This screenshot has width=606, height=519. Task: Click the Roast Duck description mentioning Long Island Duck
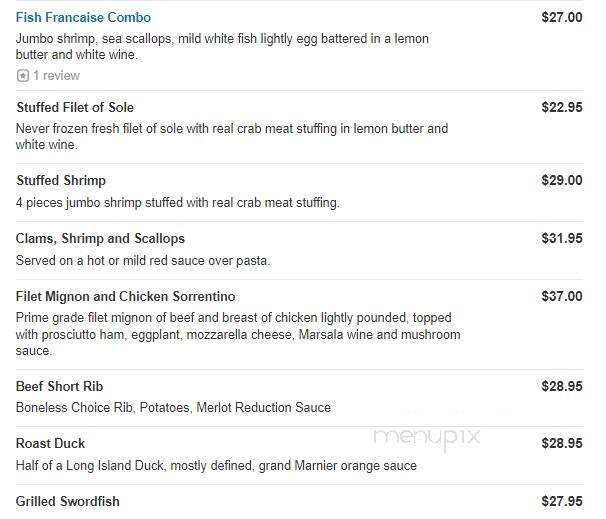(216, 466)
